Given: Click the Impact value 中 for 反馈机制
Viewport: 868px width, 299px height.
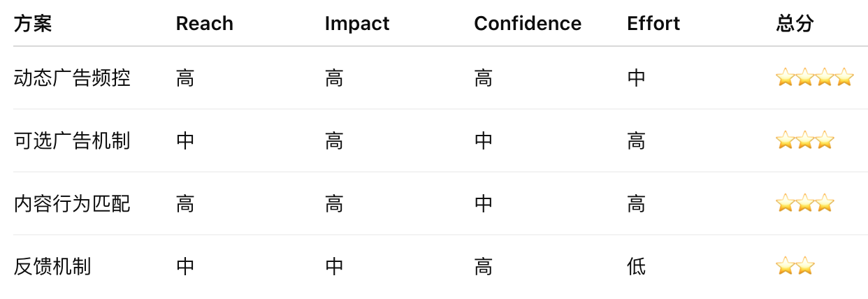Looking at the screenshot, I should click(334, 266).
